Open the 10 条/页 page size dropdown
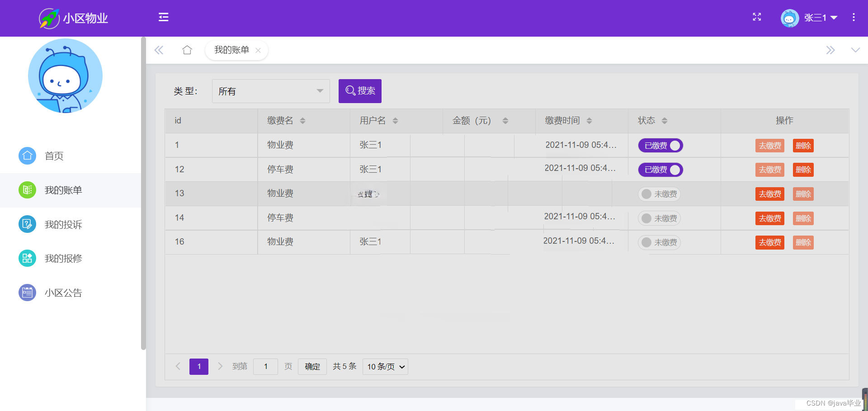Viewport: 868px width, 411px height. (385, 366)
